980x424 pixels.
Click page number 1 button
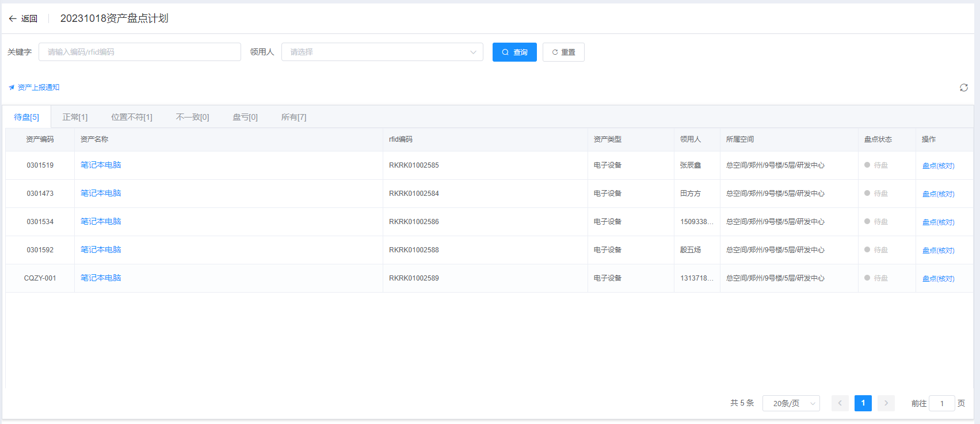[x=863, y=403]
